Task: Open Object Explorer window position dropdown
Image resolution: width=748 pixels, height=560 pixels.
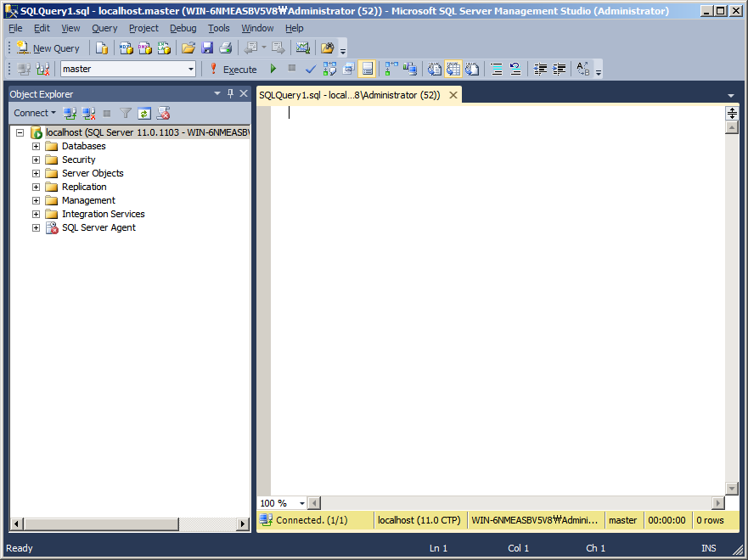Action: click(217, 93)
